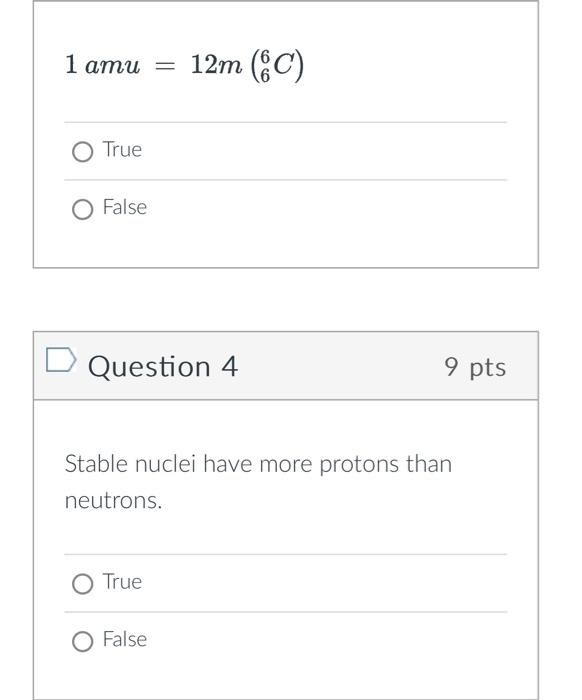Click the 9 pts label

click(475, 367)
